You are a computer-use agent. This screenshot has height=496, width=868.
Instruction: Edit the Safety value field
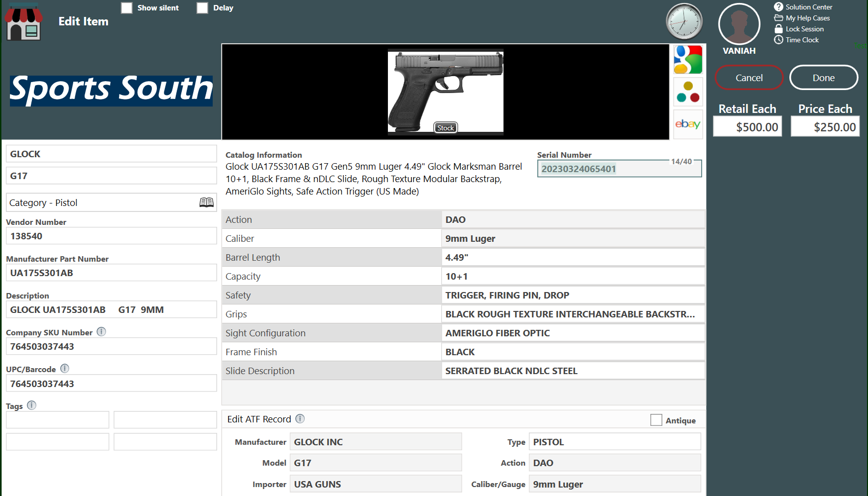[x=573, y=295]
